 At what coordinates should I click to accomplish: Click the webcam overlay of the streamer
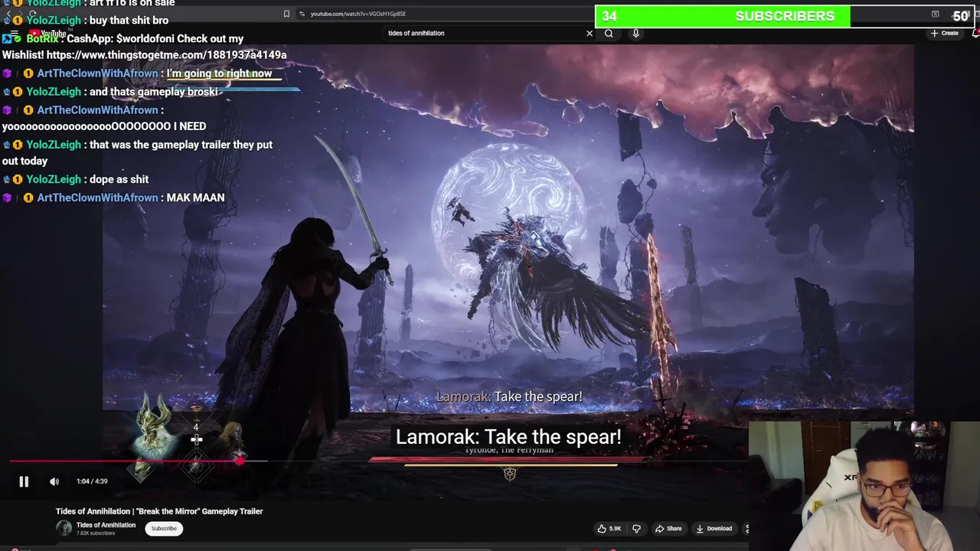tap(864, 486)
